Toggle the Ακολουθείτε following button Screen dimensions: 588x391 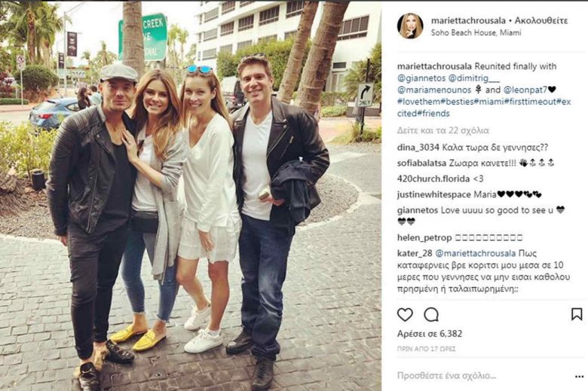(x=541, y=20)
